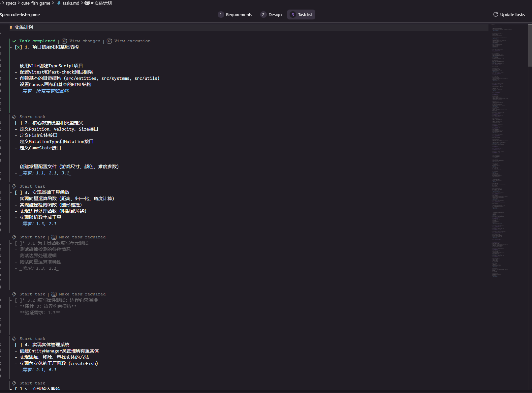Toggle the checkbox for task 3 实现基础工具函数
Image resolution: width=532 pixels, height=393 pixels.
coord(18,193)
